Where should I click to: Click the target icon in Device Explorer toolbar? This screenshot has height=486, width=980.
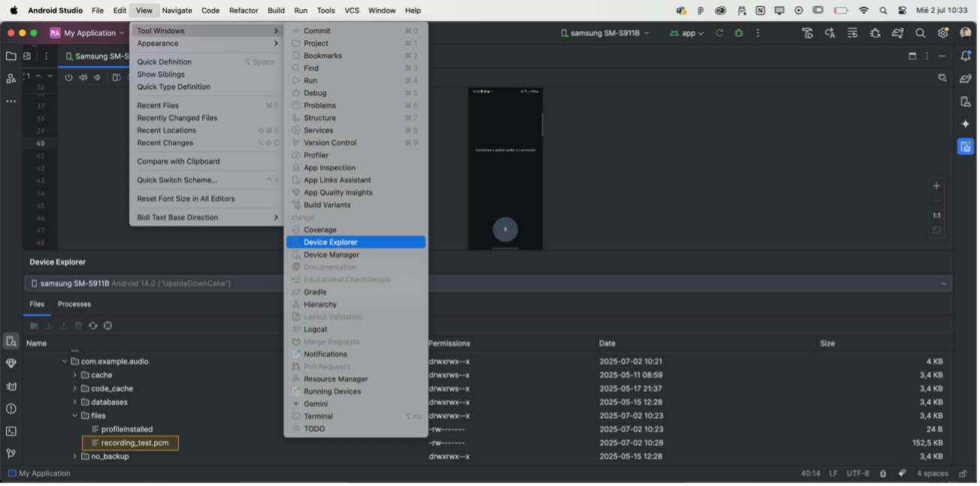coord(108,326)
